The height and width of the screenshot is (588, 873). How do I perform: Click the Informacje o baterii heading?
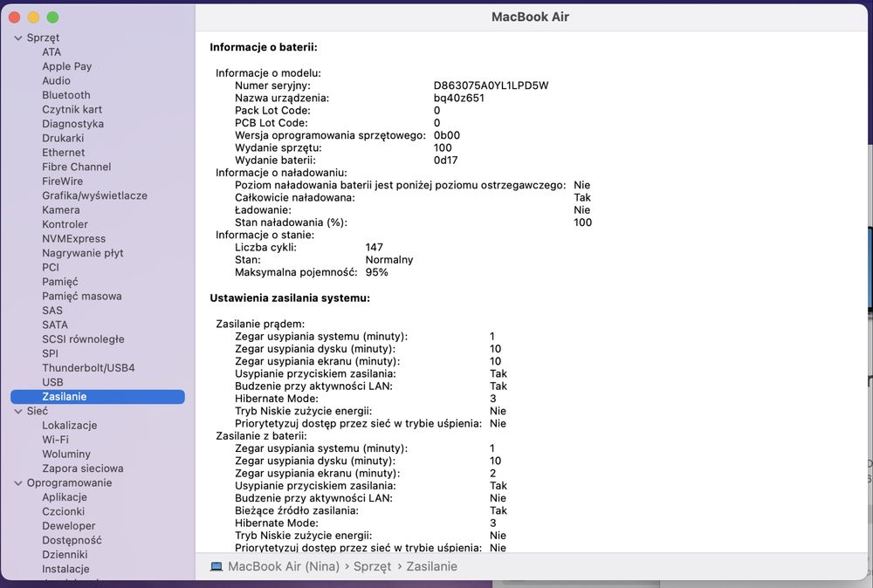click(264, 47)
